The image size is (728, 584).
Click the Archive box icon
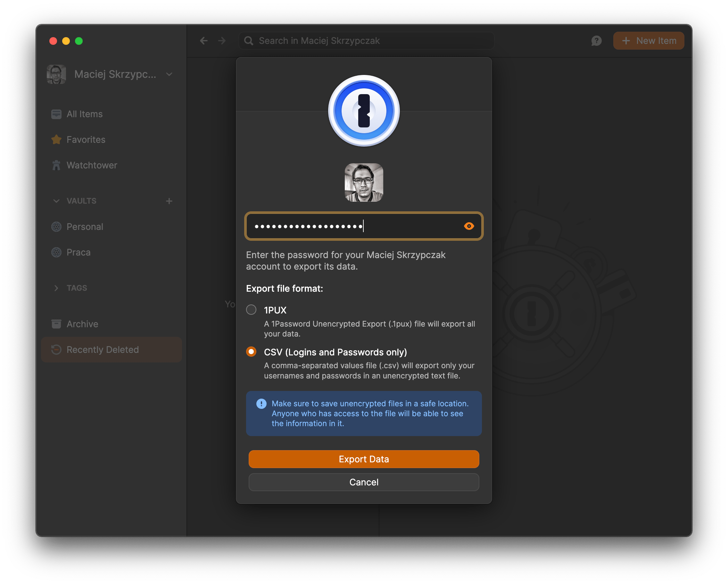56,324
